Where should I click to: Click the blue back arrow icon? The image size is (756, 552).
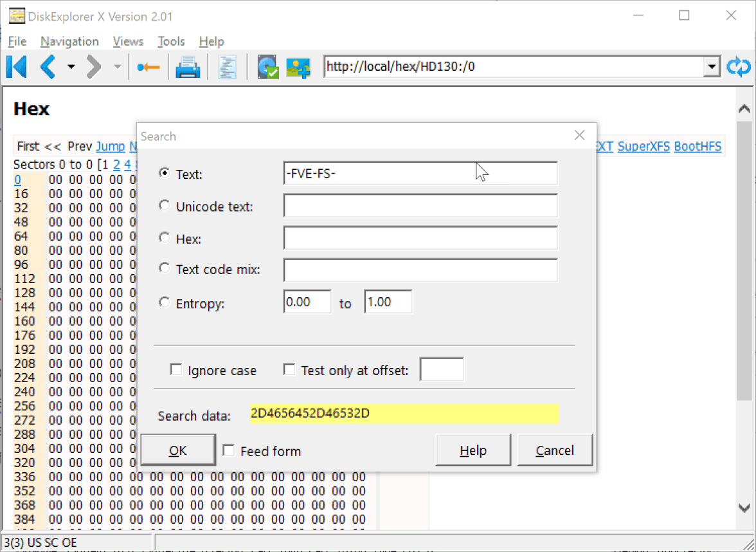click(48, 67)
